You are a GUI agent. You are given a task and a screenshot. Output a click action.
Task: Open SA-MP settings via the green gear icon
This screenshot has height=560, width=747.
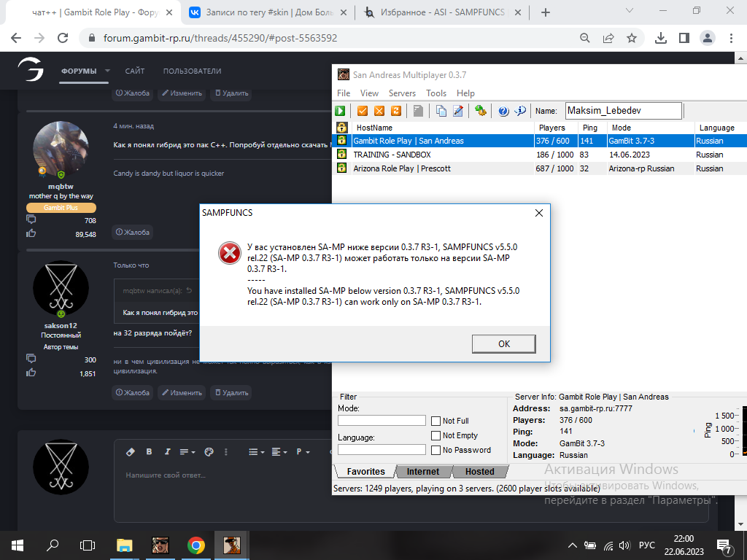[480, 111]
